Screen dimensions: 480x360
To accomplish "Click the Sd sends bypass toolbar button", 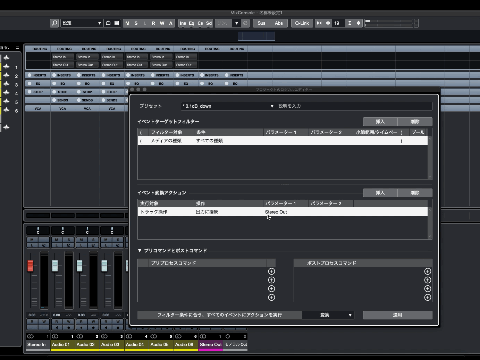I will coord(209,23).
